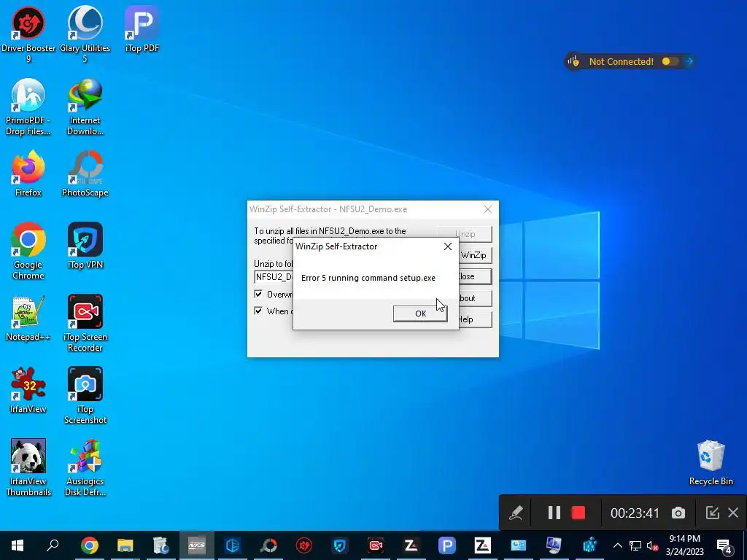
Task: Select the Driver Booster 9 desktop icon
Action: (x=28, y=35)
